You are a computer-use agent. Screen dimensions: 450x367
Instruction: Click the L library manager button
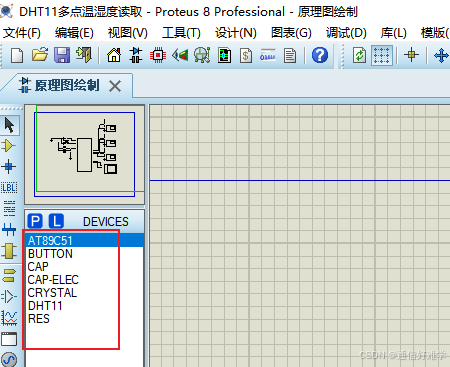pyautogui.click(x=56, y=221)
